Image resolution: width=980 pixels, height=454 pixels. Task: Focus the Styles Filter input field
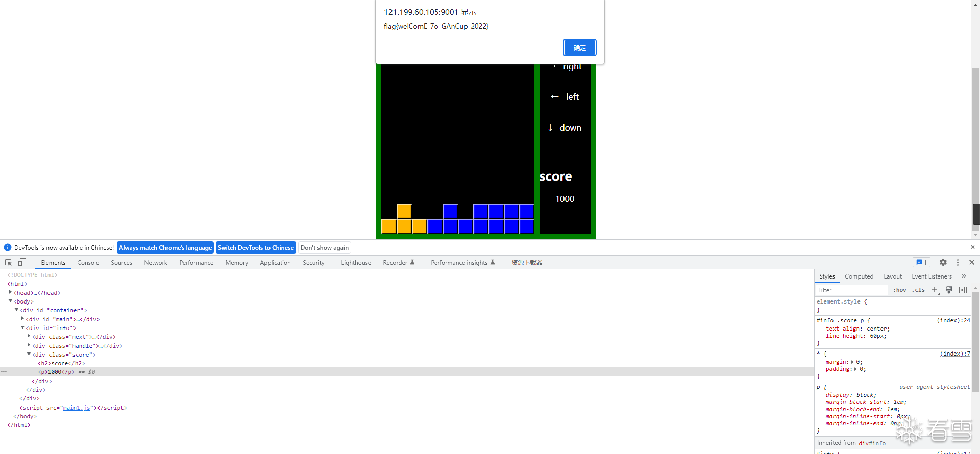pos(851,290)
